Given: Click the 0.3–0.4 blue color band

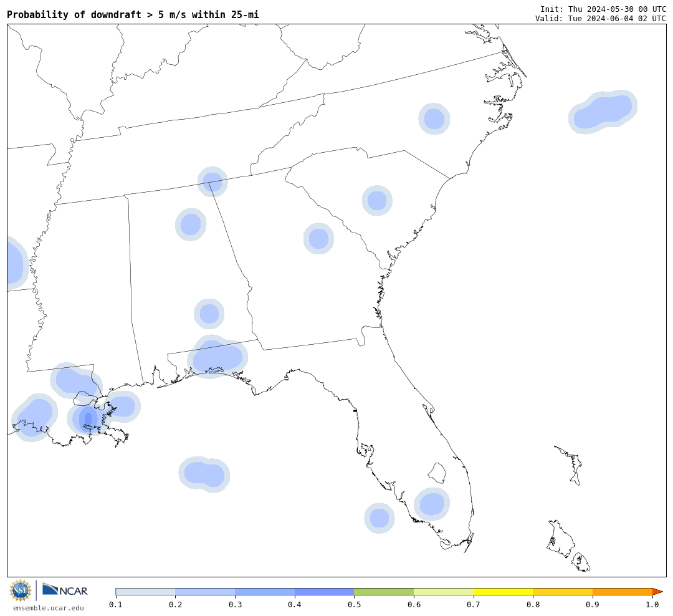Looking at the screenshot, I should click(265, 592).
